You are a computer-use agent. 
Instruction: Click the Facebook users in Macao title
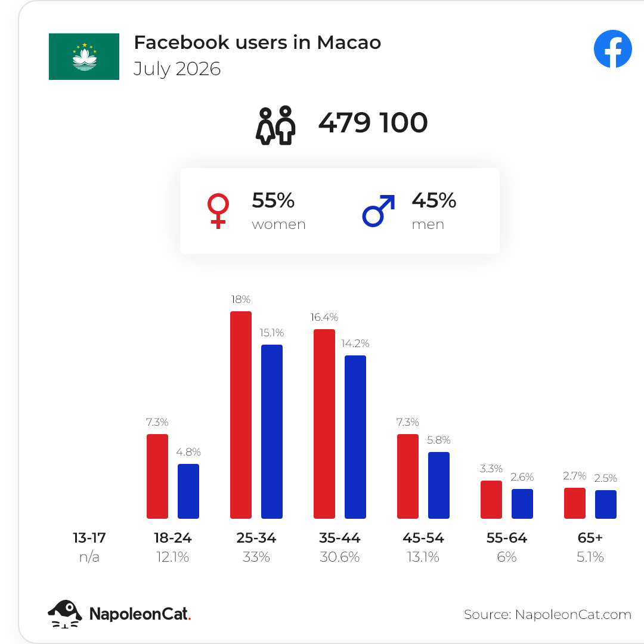tap(258, 42)
